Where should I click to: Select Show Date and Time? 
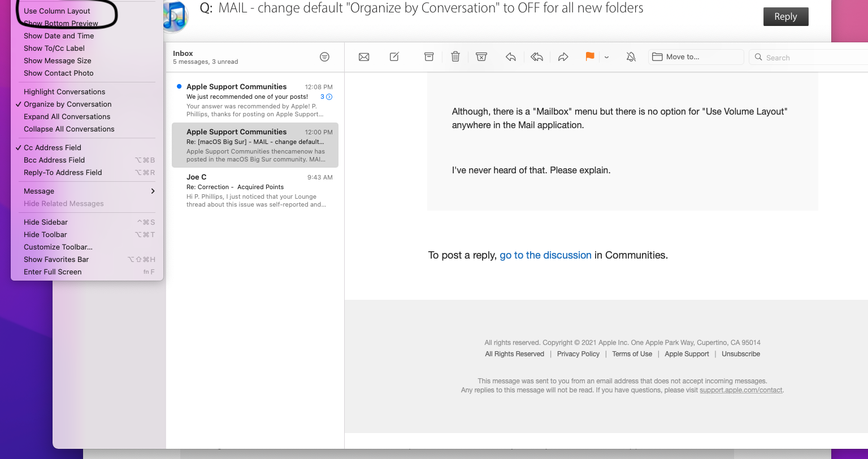59,36
